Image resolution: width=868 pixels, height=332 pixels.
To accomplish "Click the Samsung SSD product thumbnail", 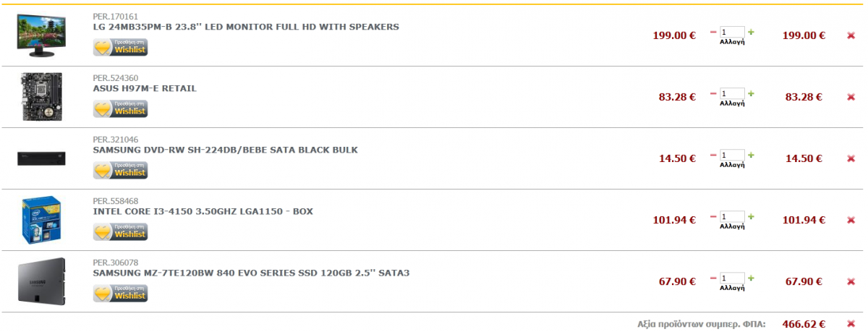I will [x=41, y=281].
